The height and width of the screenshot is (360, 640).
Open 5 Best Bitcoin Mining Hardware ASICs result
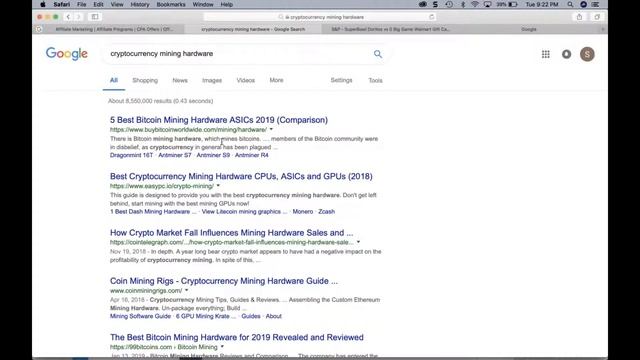219,120
